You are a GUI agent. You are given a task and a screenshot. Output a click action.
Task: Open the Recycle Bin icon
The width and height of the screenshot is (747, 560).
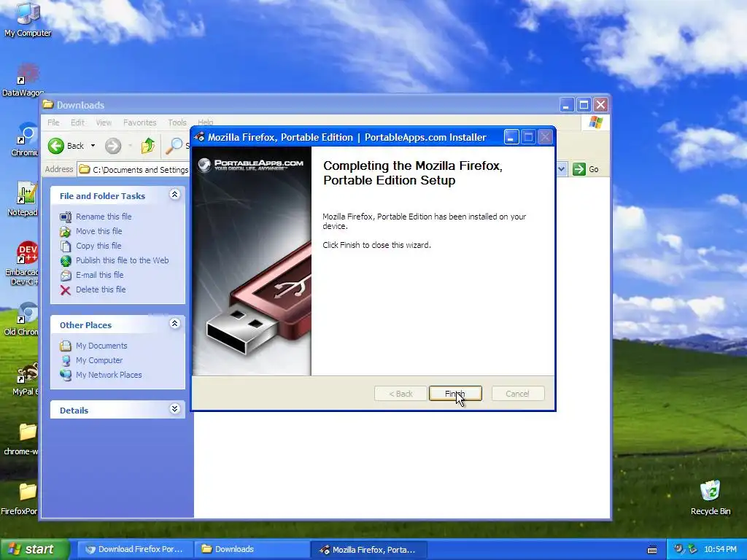711,497
